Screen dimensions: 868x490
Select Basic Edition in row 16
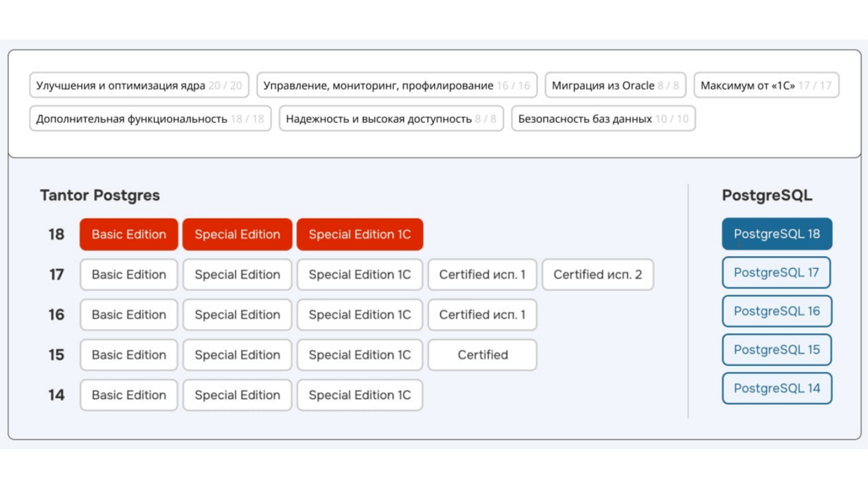129,315
